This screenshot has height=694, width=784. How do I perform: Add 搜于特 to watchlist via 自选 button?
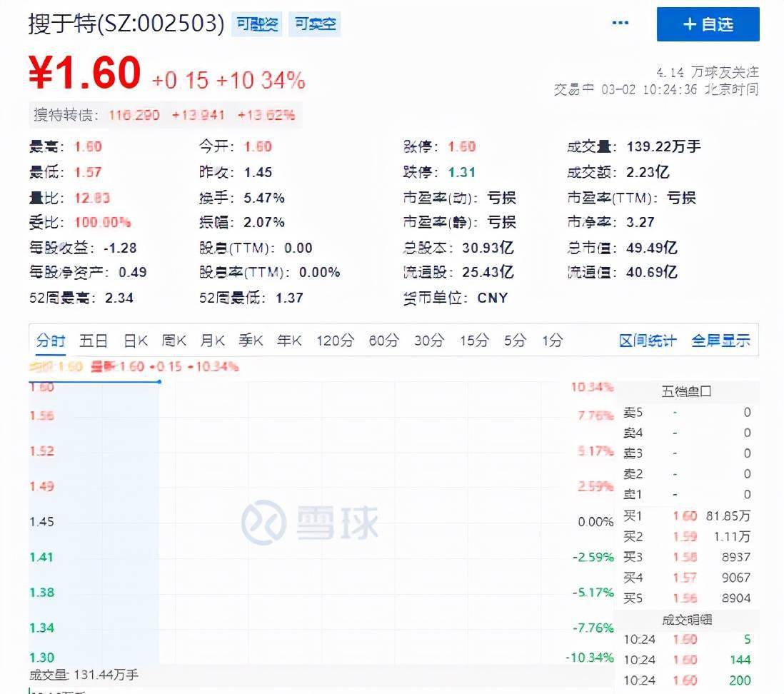(707, 24)
